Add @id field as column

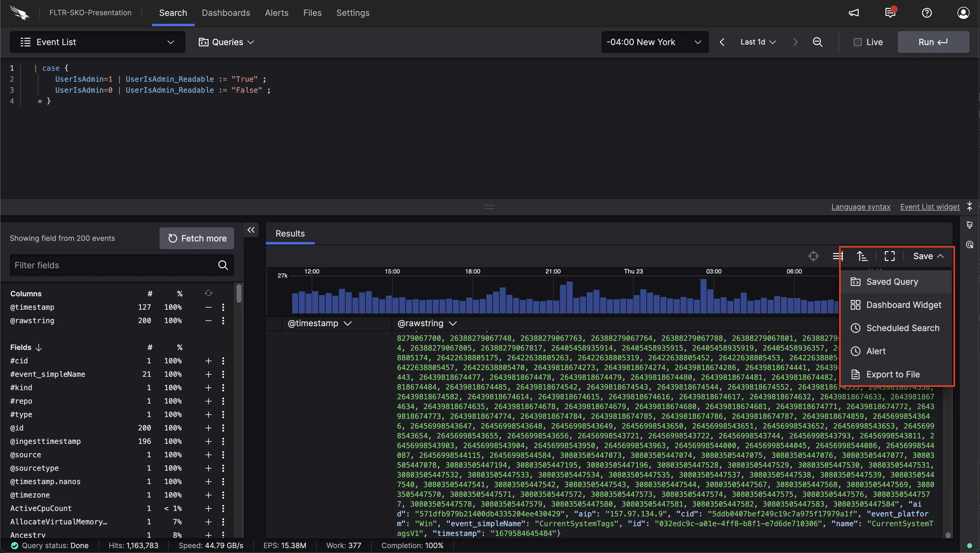tap(209, 428)
